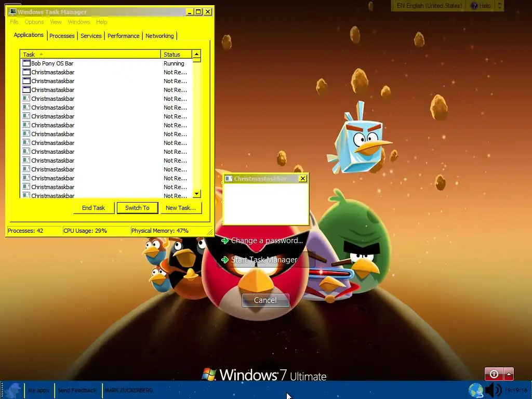Click the Switch To button

(x=137, y=208)
